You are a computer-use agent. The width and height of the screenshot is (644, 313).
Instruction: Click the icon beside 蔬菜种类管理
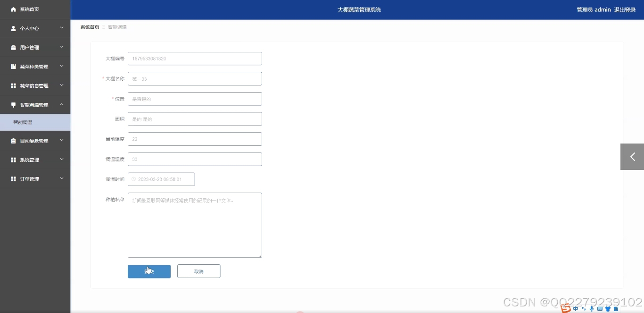[13, 67]
